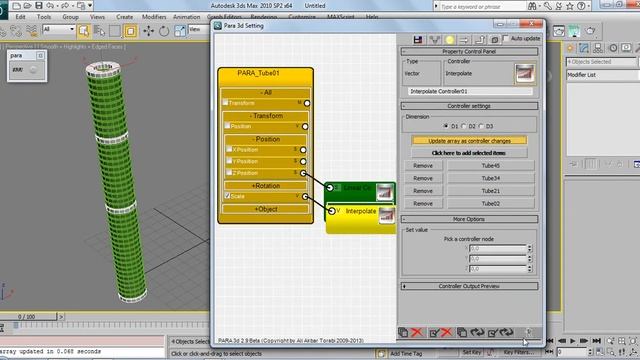Viewport: 640px width, 360px height.
Task: Toggle Window/Crossing selection icon
Action: point(131,31)
